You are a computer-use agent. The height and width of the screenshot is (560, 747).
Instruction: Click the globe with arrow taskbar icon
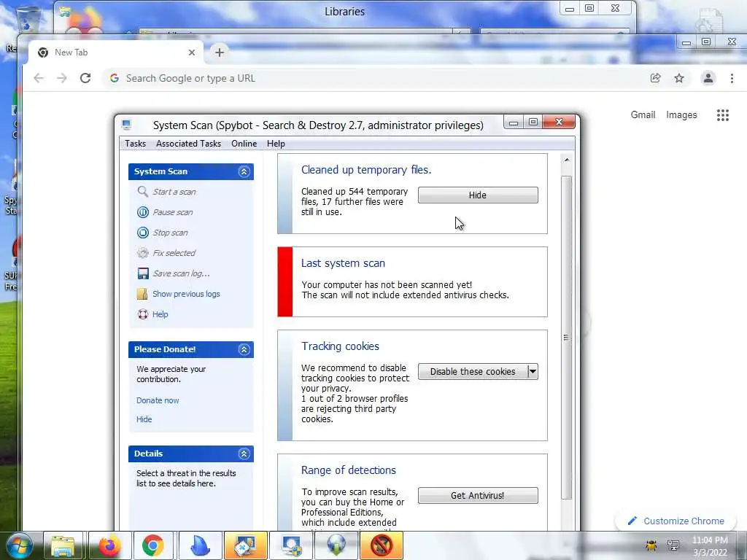coord(336,545)
